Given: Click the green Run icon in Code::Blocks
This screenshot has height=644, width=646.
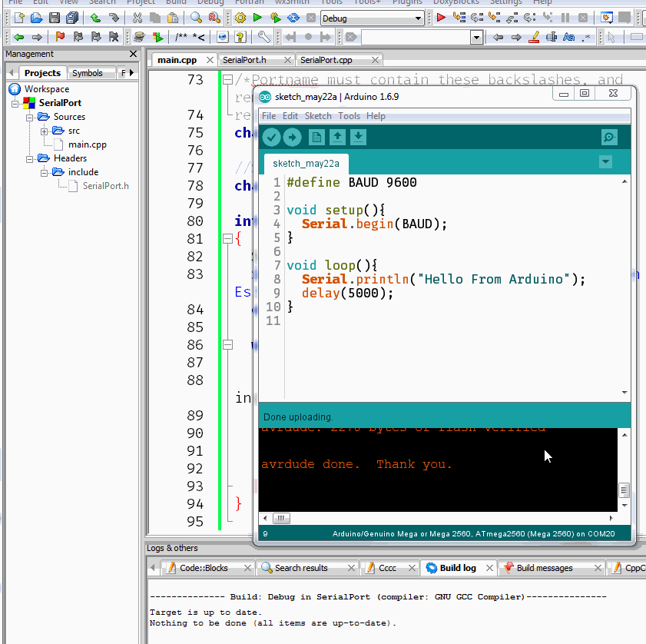Looking at the screenshot, I should 257,17.
